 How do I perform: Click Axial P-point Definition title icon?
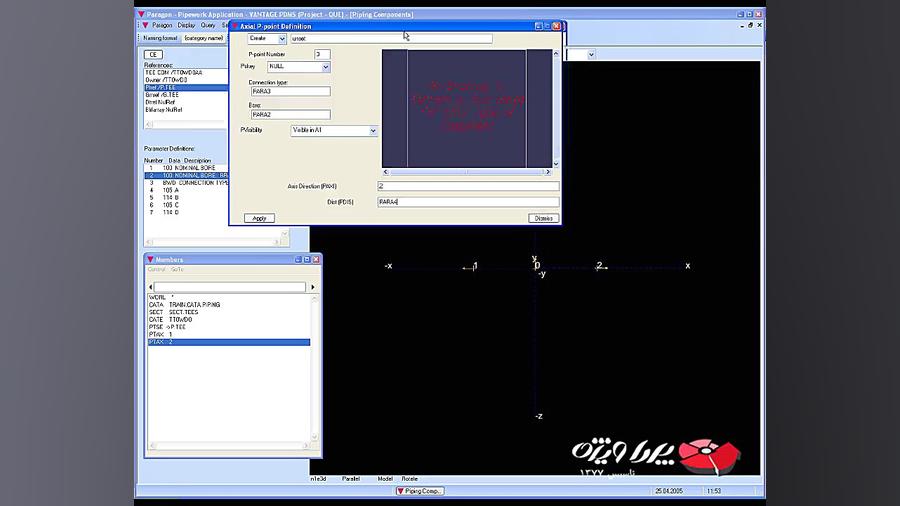point(235,26)
